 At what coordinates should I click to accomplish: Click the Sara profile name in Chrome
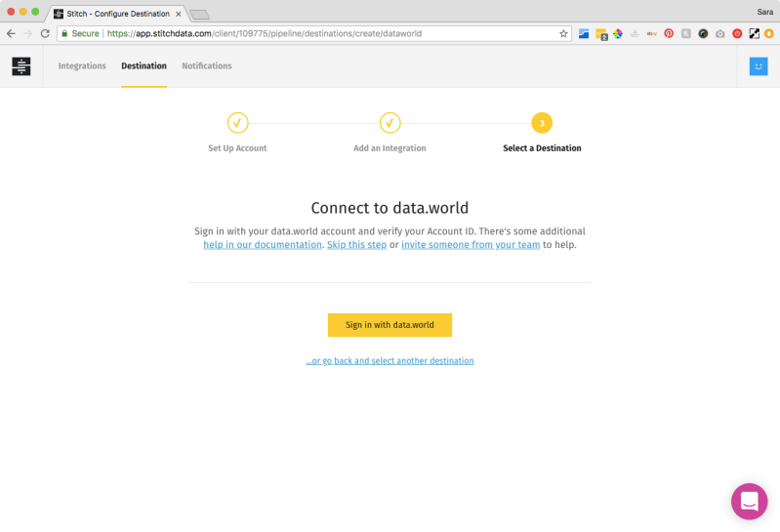click(764, 12)
